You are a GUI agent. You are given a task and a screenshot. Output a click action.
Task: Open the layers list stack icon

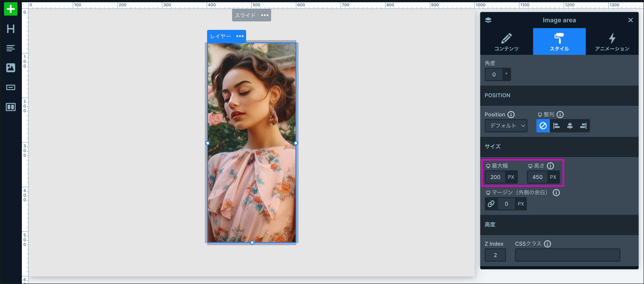[x=488, y=20]
